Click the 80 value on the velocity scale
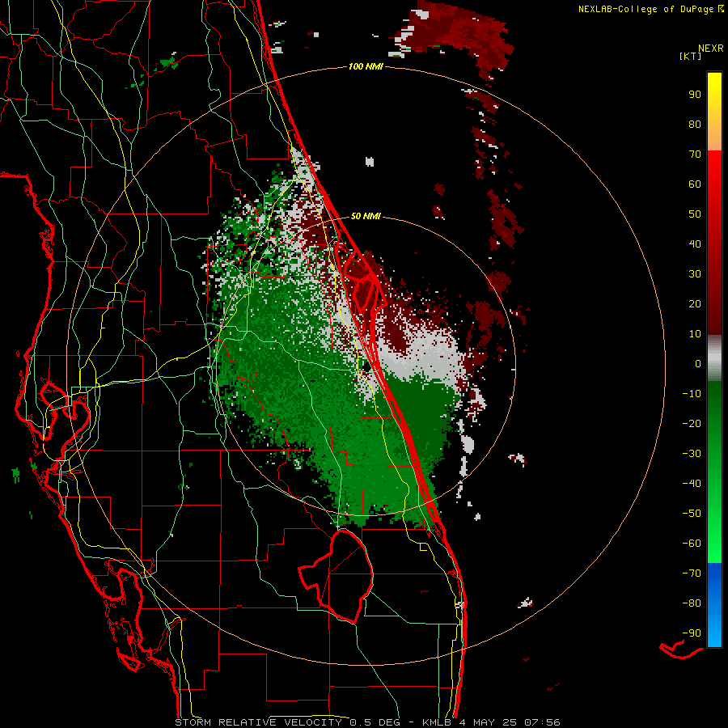Screen dimensions: 728x728 pos(695,125)
